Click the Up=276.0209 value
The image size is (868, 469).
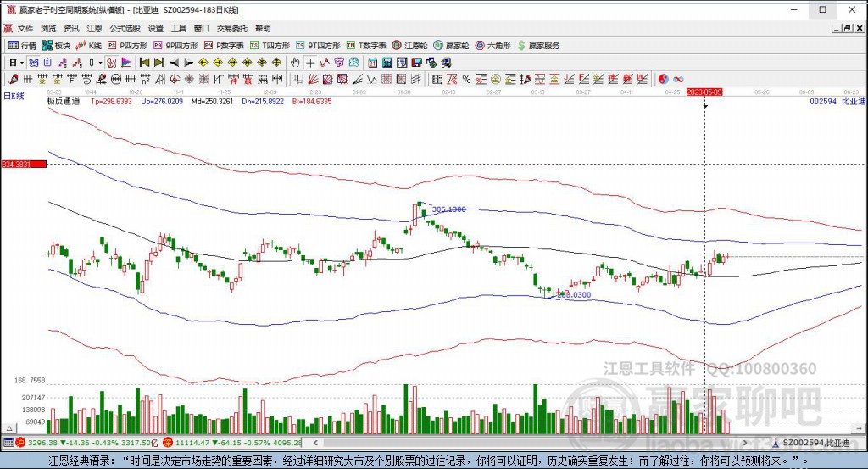pyautogui.click(x=162, y=101)
